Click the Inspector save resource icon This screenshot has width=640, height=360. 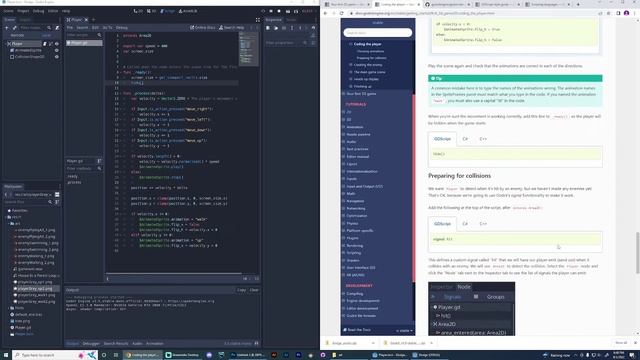point(284,28)
